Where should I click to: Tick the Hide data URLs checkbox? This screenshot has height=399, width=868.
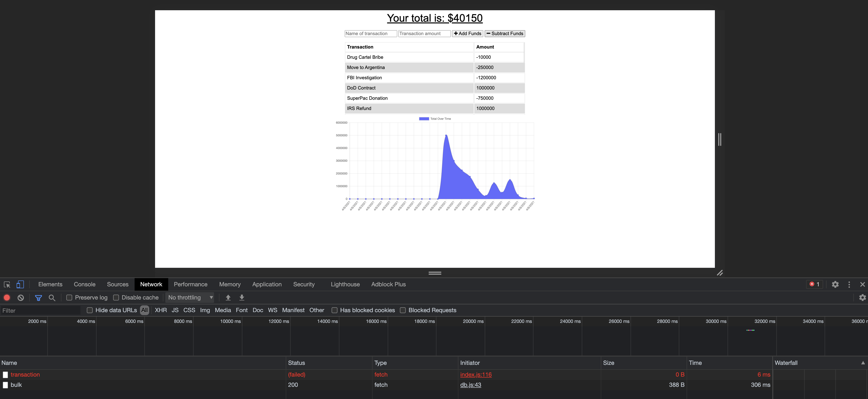point(90,310)
